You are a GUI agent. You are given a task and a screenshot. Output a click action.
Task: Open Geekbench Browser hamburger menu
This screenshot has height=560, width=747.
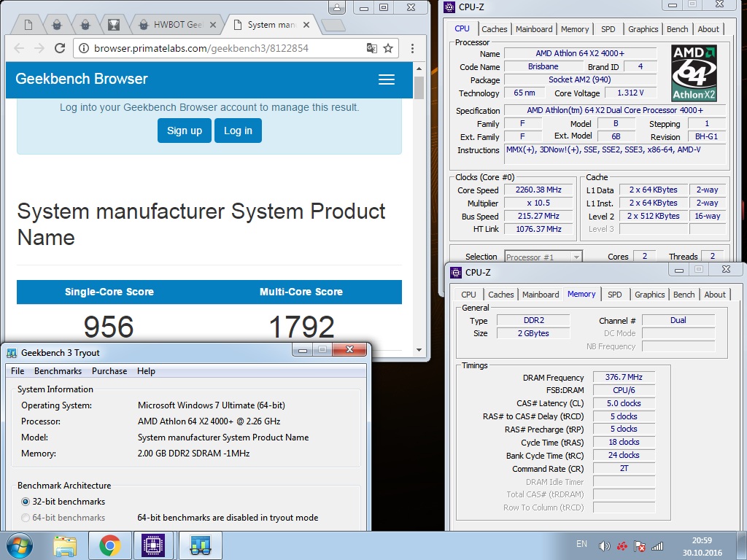coord(387,79)
